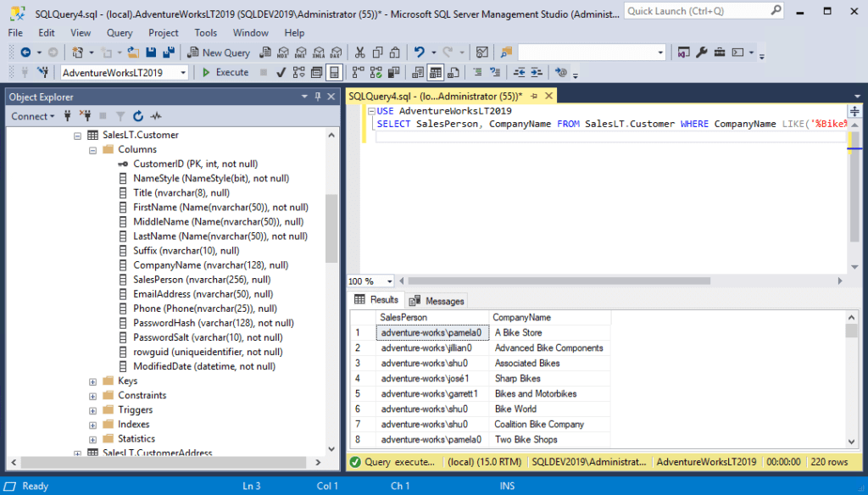Viewport: 868px width, 495px height.
Task: Comment out the selected lines
Action: coord(477,73)
